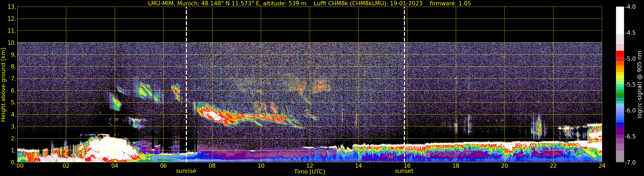Click the colorbar tick value '-4.5'
Image resolution: width=644 pixels, height=176 pixels.
click(630, 33)
